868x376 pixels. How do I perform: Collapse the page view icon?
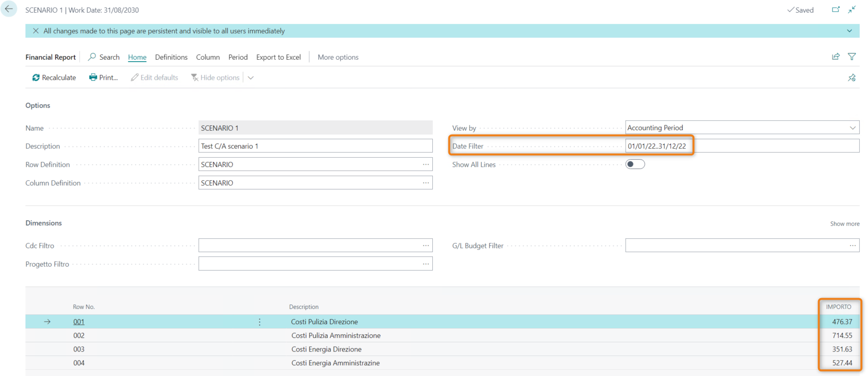(x=852, y=9)
